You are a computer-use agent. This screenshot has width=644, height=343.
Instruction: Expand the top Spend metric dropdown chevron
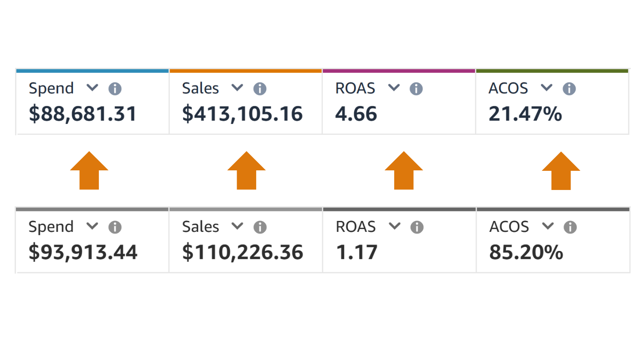[93, 87]
